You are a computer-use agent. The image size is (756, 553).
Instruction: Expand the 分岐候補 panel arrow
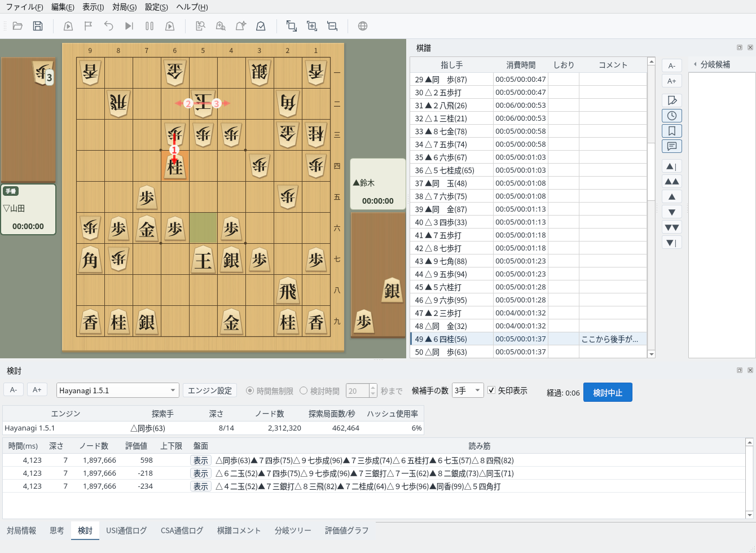695,64
